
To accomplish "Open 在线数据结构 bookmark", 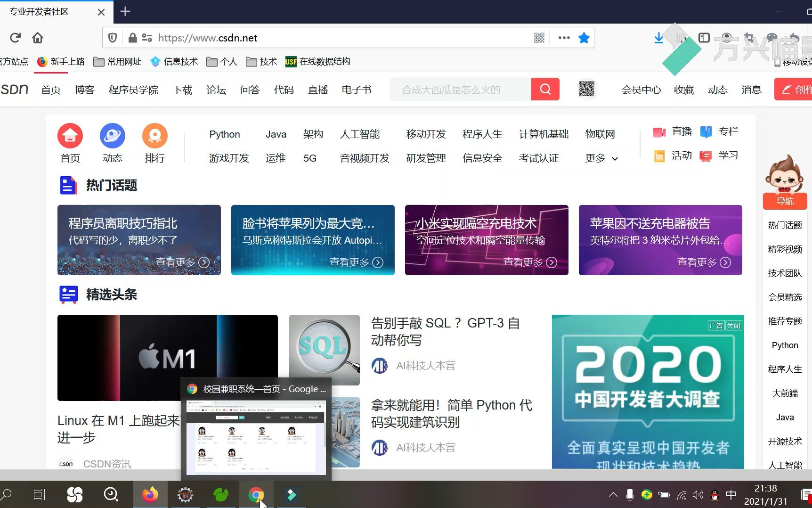I will click(x=318, y=61).
